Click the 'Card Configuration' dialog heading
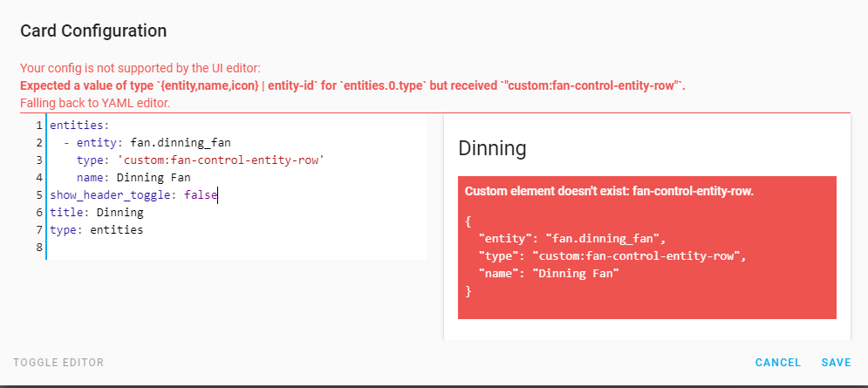Screen dimensions: 868x388 [x=93, y=31]
